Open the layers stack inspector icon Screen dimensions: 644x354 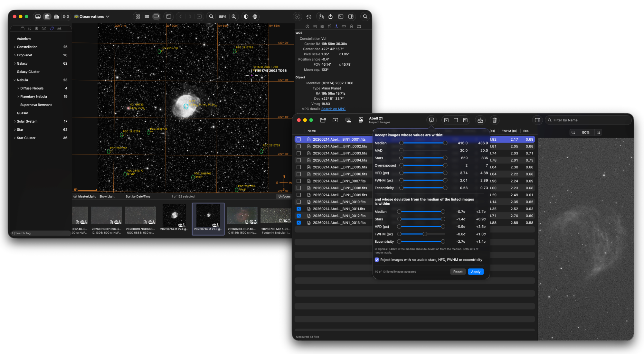pos(352,26)
